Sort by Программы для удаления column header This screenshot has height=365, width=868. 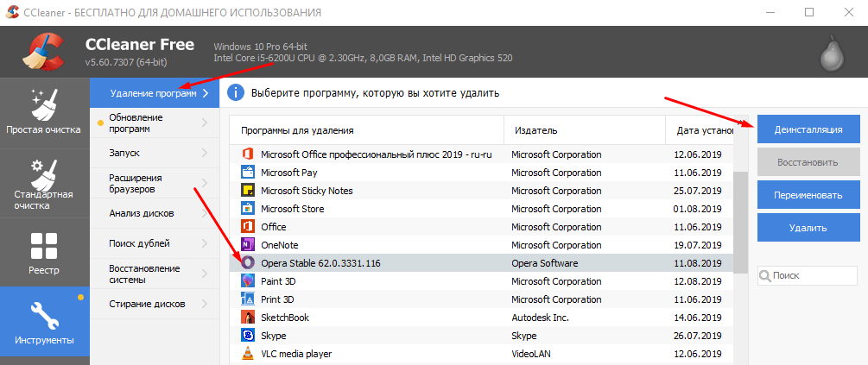coord(366,130)
